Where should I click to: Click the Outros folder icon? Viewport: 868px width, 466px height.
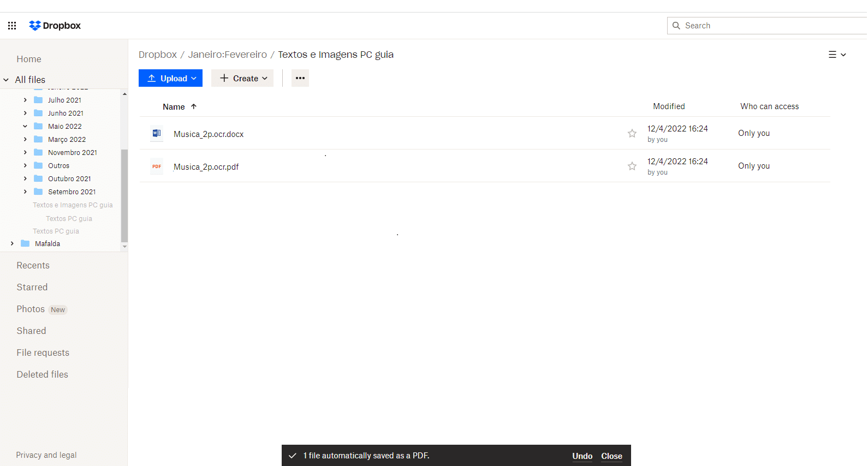38,165
